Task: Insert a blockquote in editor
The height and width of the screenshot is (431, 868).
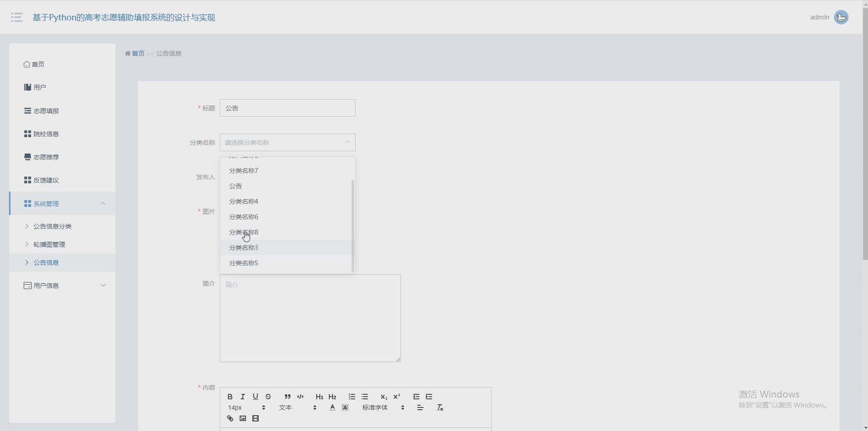Action: 287,397
